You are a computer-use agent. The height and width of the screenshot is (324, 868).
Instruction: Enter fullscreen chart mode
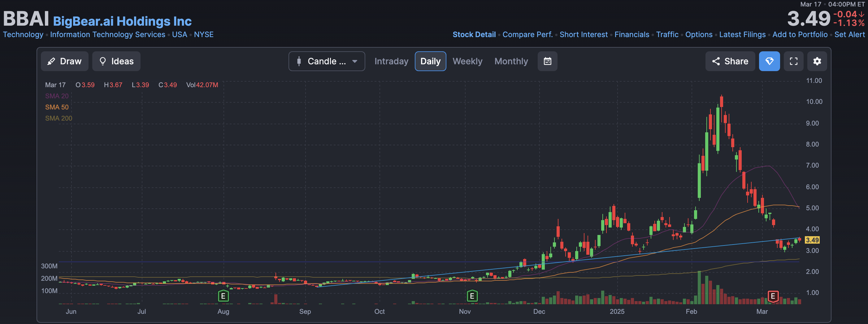[793, 61]
